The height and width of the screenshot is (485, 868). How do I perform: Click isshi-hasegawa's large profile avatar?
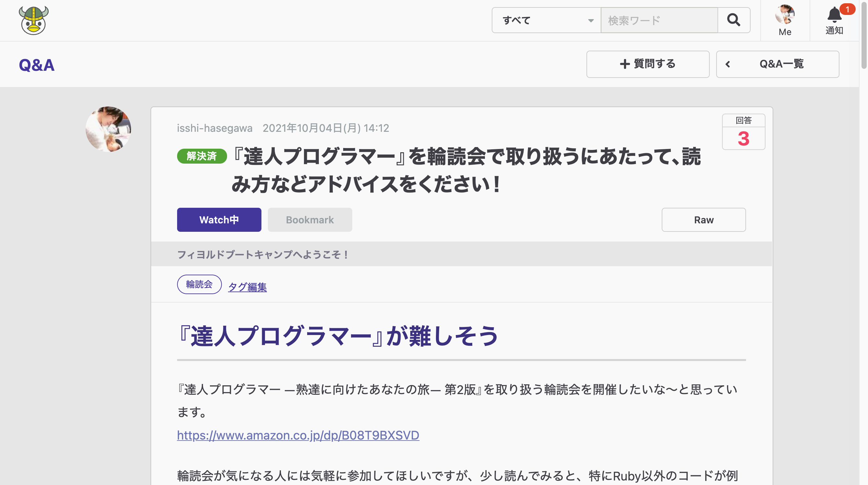(x=108, y=129)
